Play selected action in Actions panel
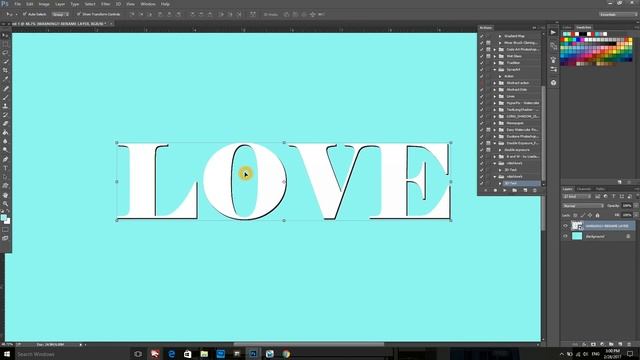The height and width of the screenshot is (360, 640). [504, 191]
